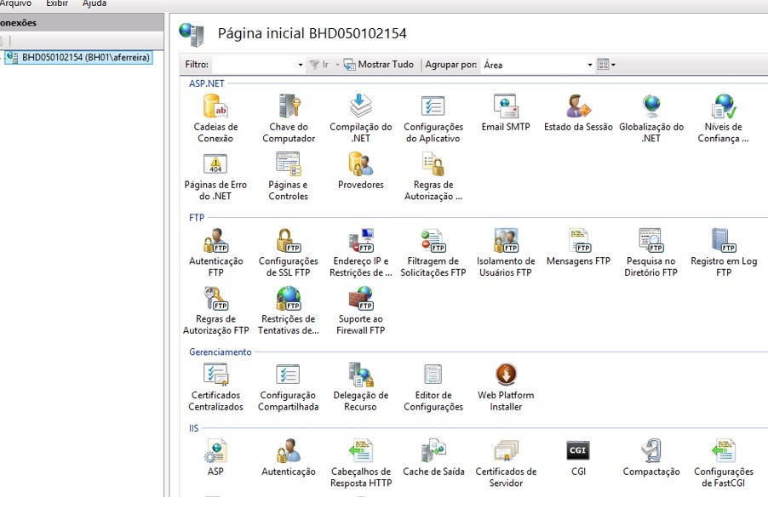Open Páginas e Controles feature
768x532 pixels.
tap(289, 177)
